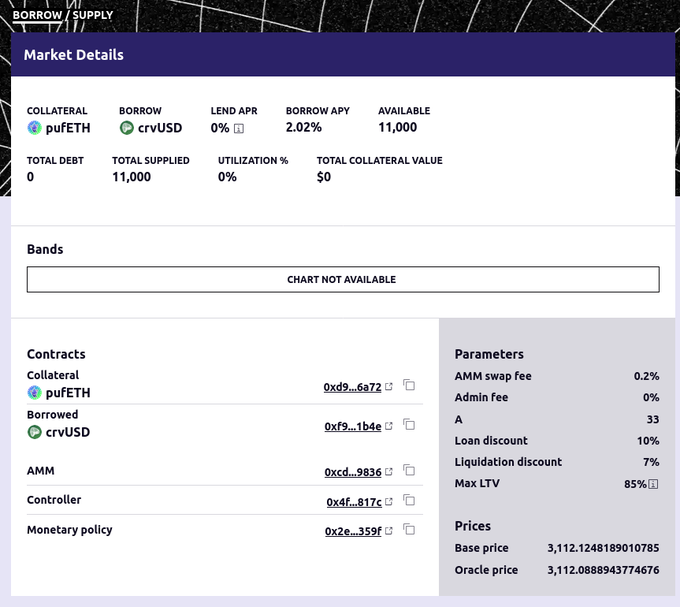The height and width of the screenshot is (607, 680).
Task: Open AMM contract address 0xcd...9836
Action: (353, 472)
